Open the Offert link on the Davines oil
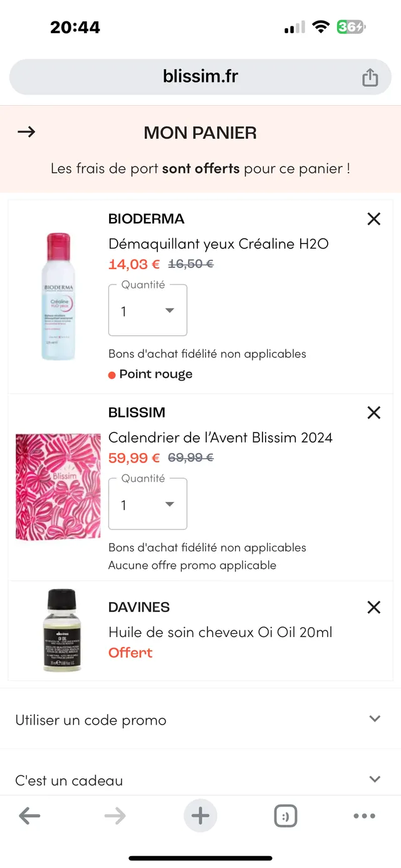Screen dimensions: 401x868 pos(130,653)
